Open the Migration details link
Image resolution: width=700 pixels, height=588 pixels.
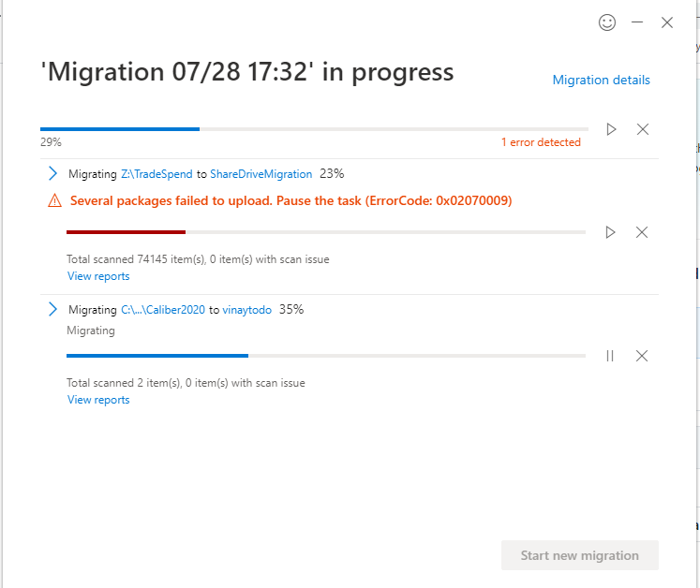(601, 80)
